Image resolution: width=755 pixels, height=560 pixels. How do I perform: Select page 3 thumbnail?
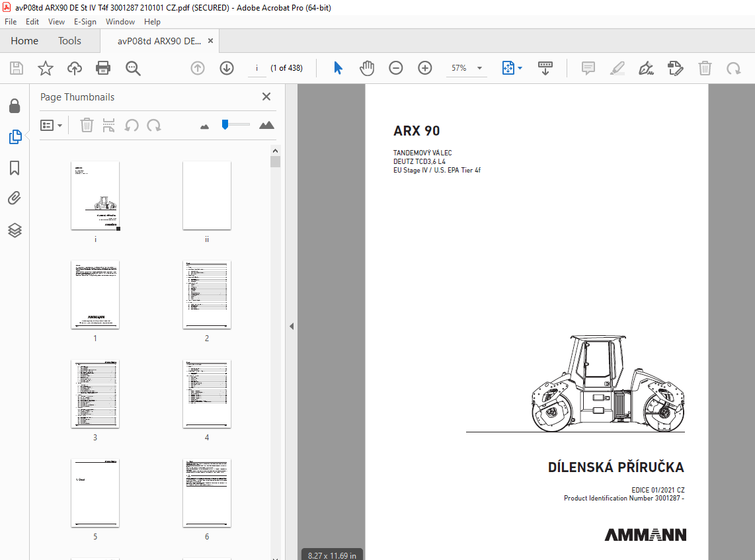(95, 394)
